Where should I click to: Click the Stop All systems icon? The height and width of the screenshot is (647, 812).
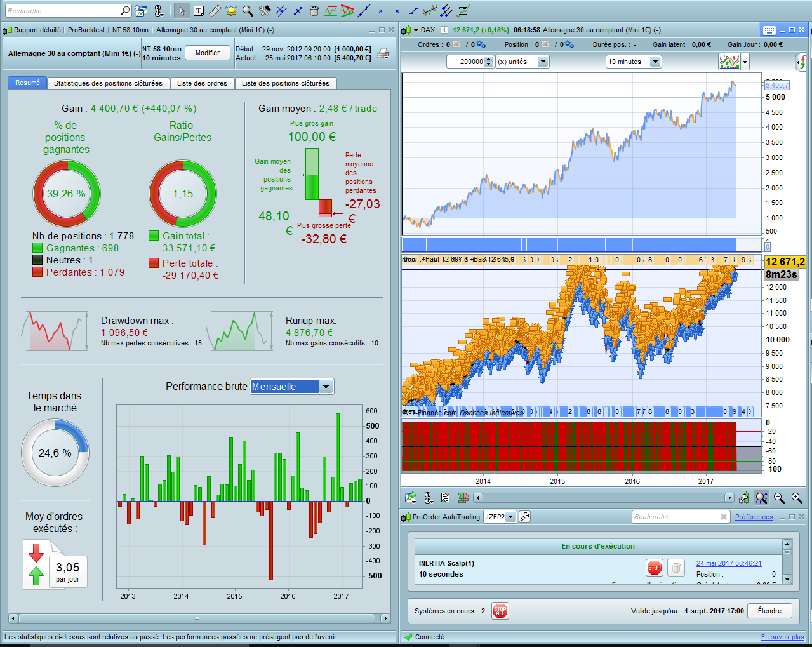500,611
